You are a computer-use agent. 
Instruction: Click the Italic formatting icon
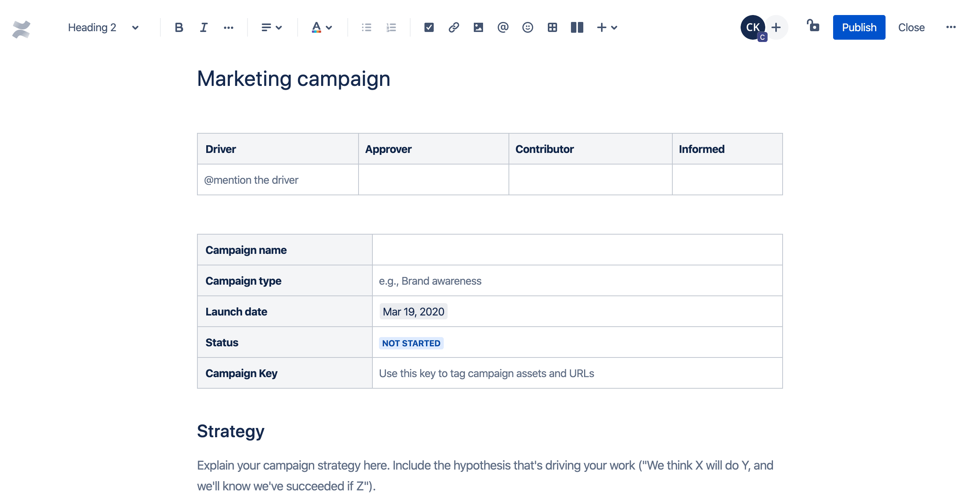pos(203,27)
